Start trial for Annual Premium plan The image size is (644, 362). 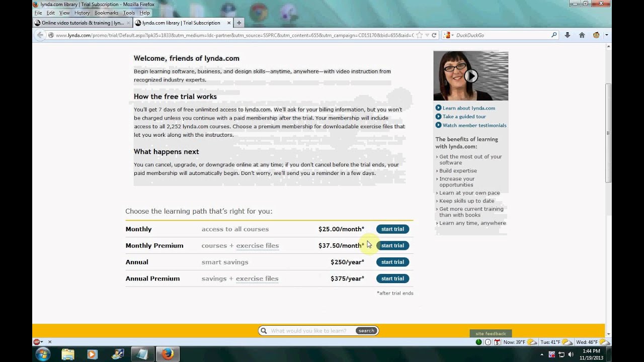392,279
